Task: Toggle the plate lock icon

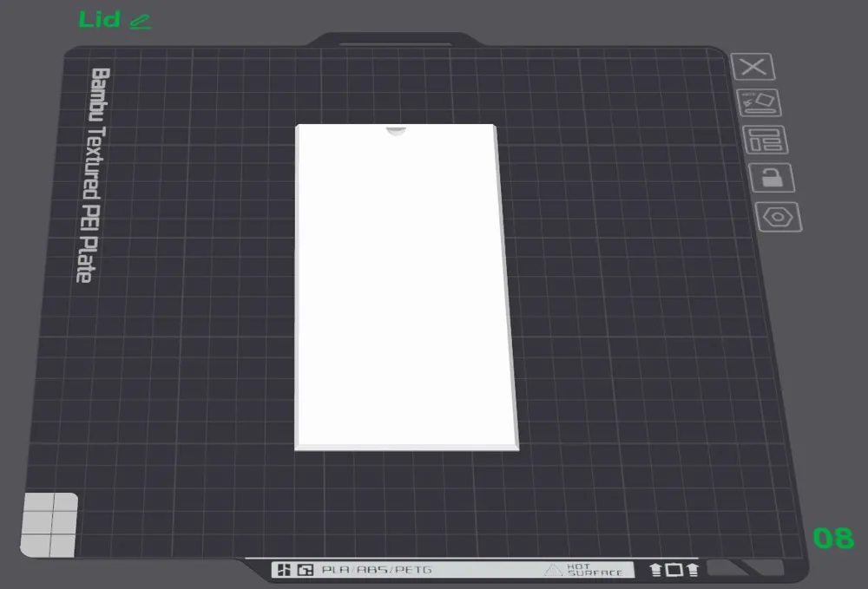Action: 772,178
